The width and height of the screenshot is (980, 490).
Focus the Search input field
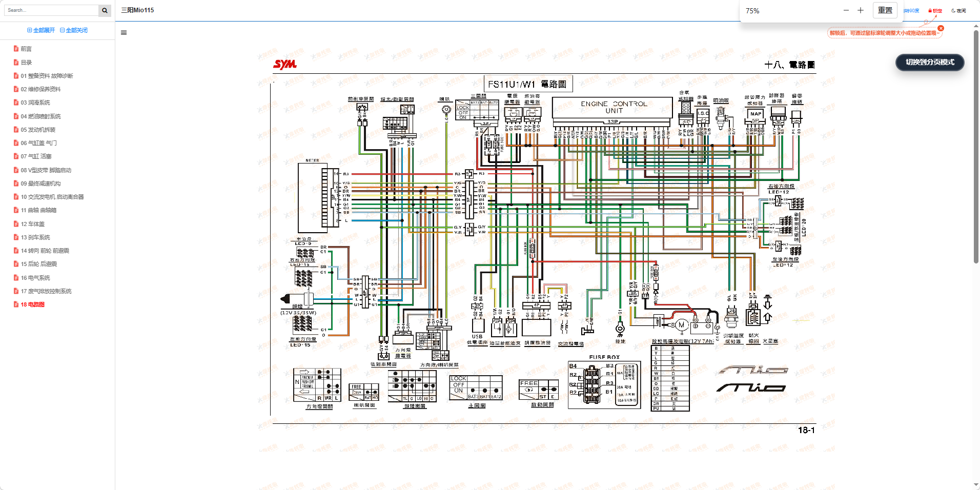pyautogui.click(x=50, y=10)
